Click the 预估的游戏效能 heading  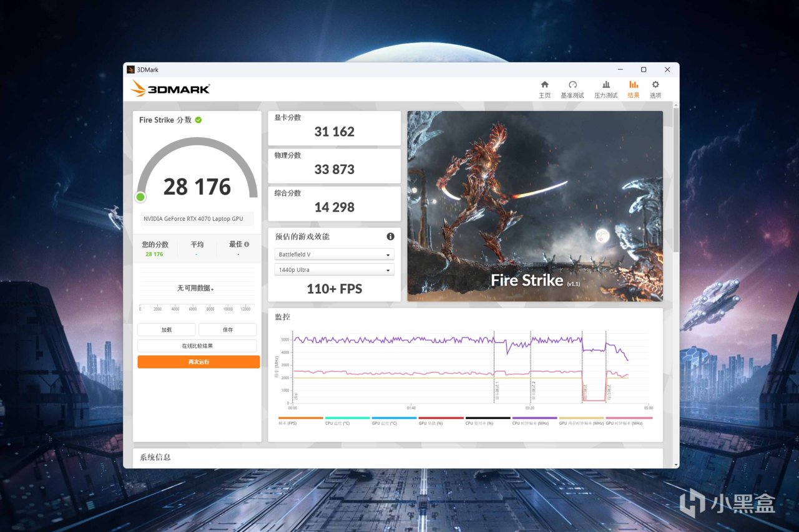302,236
